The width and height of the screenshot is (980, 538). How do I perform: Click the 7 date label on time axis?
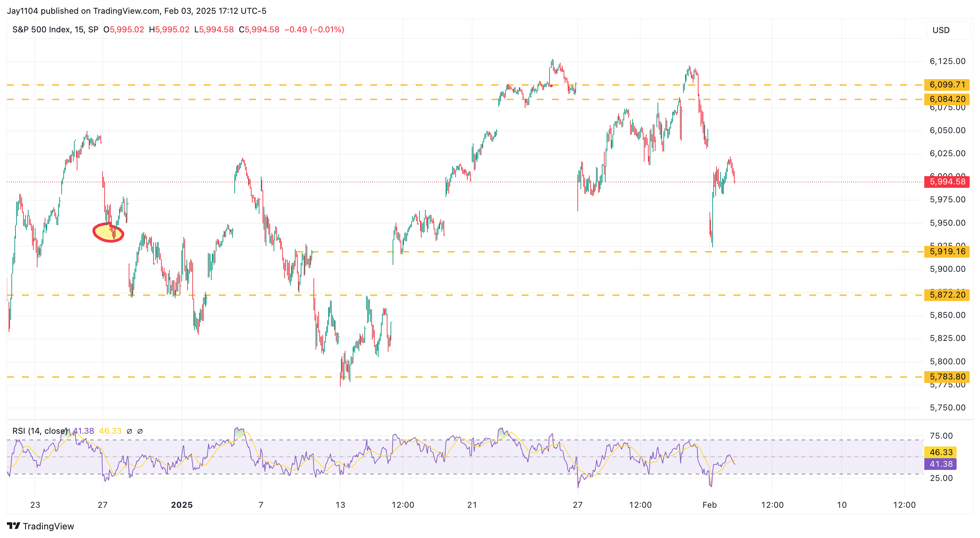pos(261,505)
